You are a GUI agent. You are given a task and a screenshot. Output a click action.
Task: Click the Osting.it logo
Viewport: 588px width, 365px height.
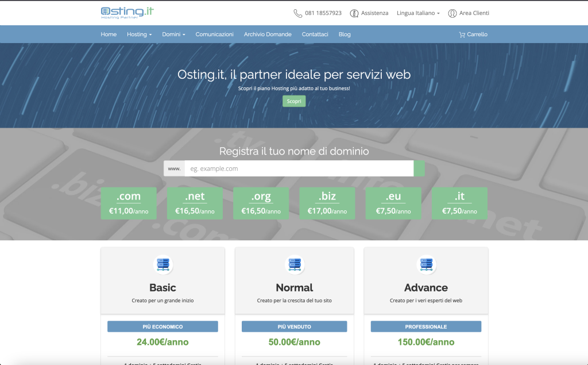[127, 13]
